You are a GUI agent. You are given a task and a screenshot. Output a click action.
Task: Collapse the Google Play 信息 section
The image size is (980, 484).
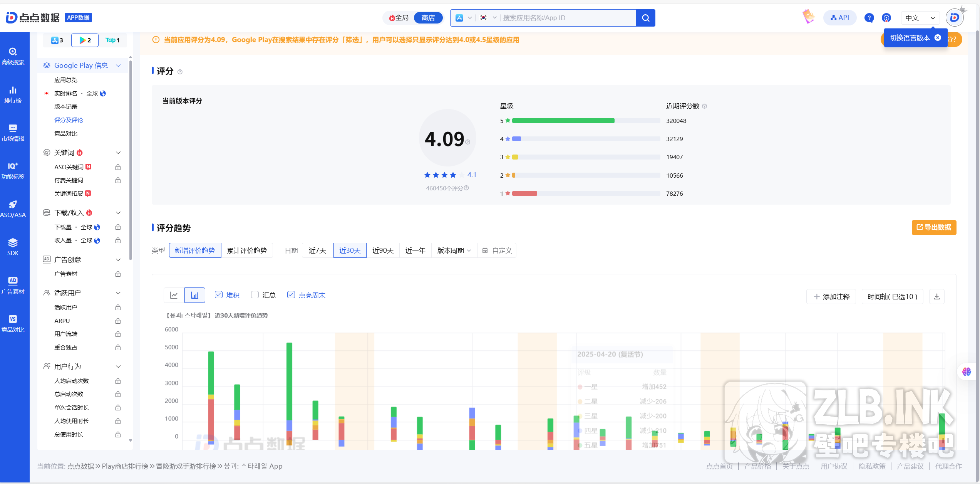pos(118,66)
